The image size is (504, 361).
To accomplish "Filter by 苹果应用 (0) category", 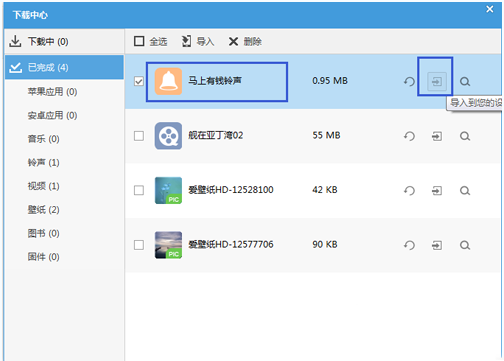I will (52, 92).
